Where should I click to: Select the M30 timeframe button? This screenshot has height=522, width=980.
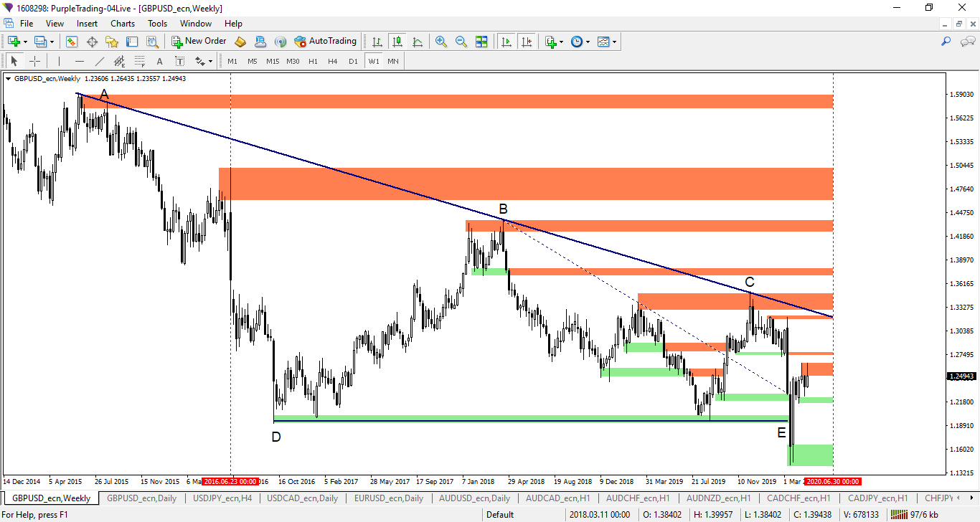pyautogui.click(x=293, y=61)
